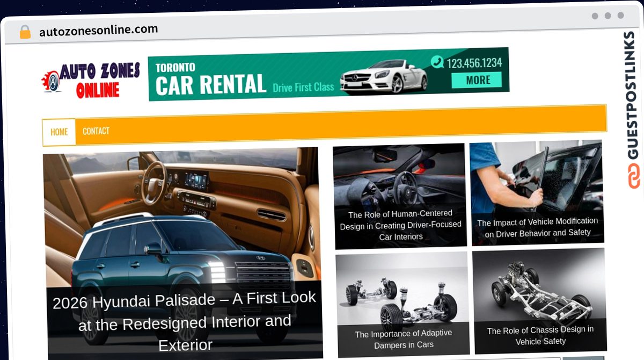Click the phone number 123.456.1234
Viewport: 644px width, 360px height.
[x=474, y=63]
